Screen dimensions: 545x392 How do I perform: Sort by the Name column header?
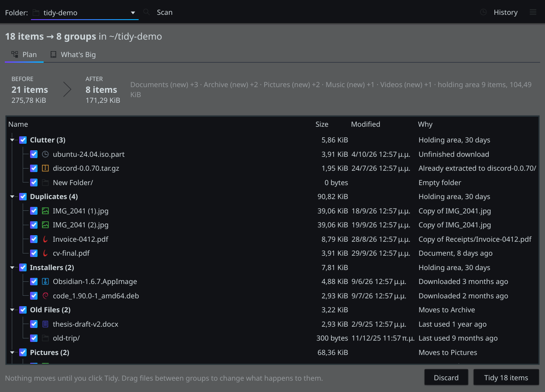point(160,124)
